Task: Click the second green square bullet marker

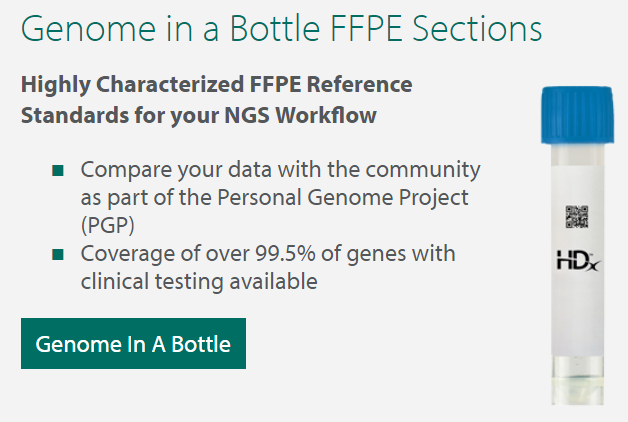Action: coord(58,254)
